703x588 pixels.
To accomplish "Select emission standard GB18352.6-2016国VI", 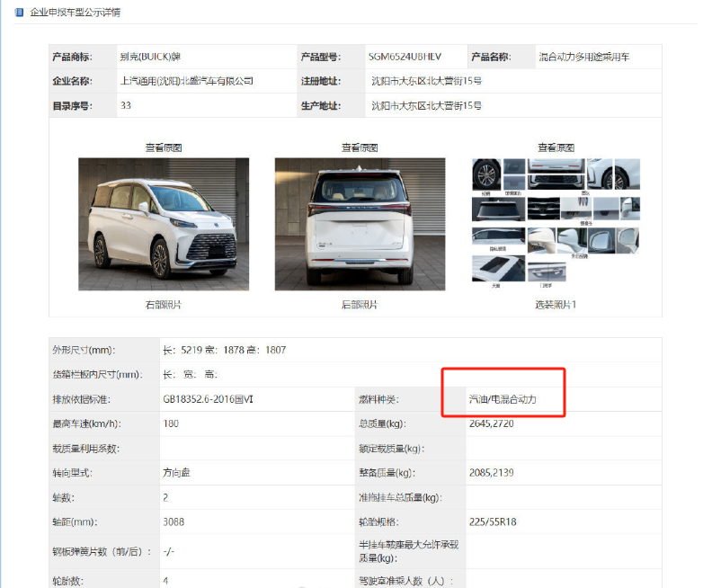I will [208, 398].
